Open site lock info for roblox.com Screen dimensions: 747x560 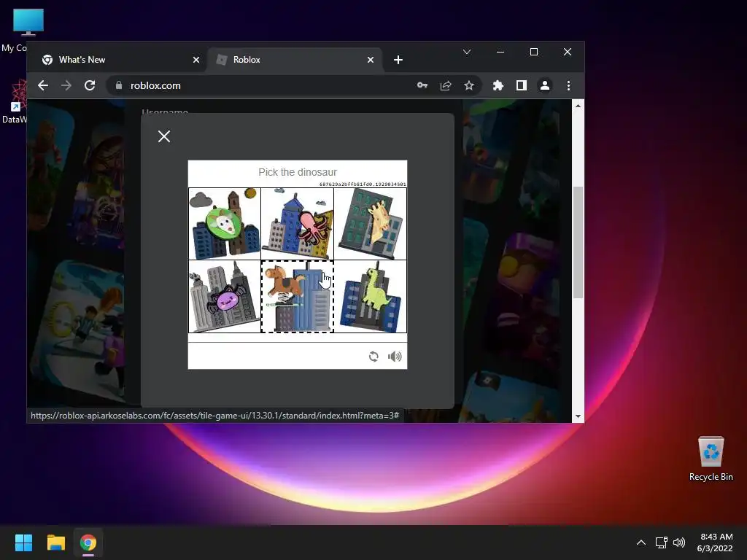pos(119,86)
